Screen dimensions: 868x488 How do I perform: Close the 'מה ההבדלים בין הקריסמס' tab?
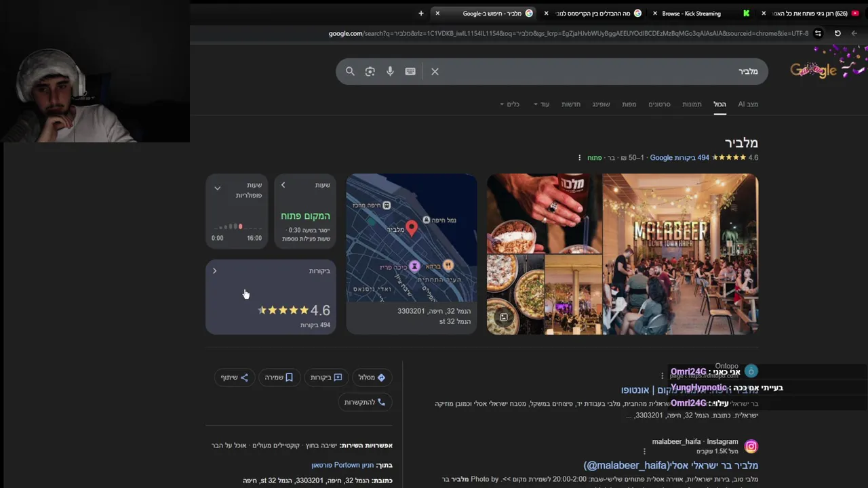(546, 13)
